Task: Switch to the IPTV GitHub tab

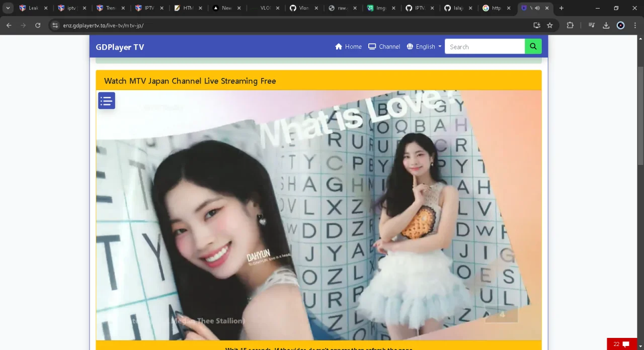Action: (420, 8)
